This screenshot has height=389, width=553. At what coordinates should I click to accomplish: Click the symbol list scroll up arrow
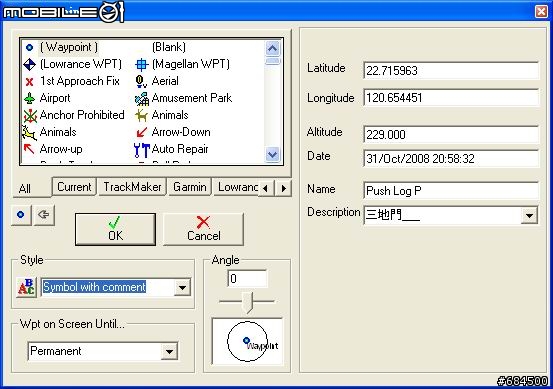click(x=273, y=48)
